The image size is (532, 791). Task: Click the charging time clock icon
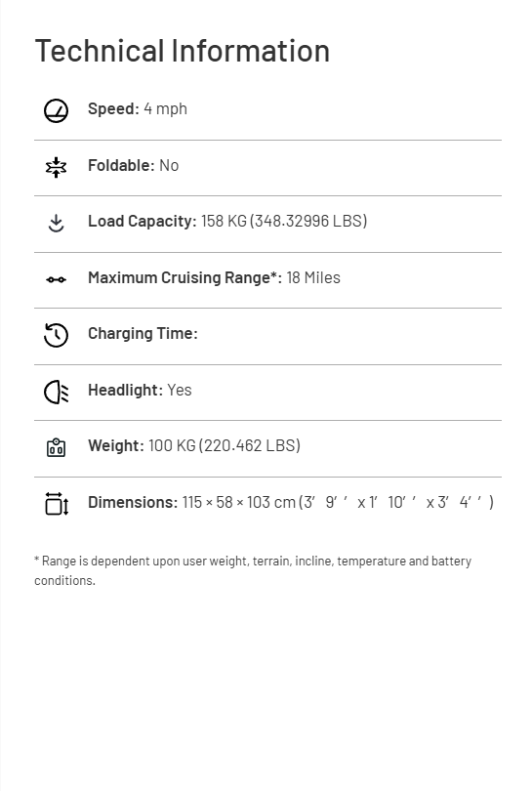point(56,336)
